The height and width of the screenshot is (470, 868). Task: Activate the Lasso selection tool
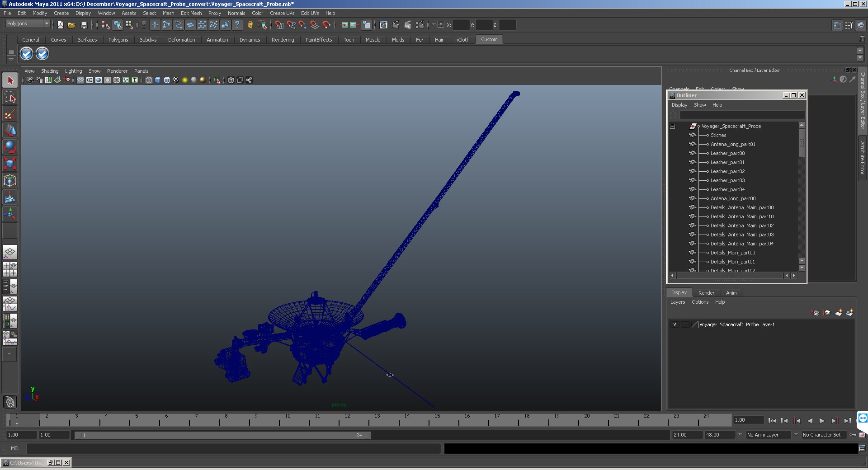tap(10, 97)
